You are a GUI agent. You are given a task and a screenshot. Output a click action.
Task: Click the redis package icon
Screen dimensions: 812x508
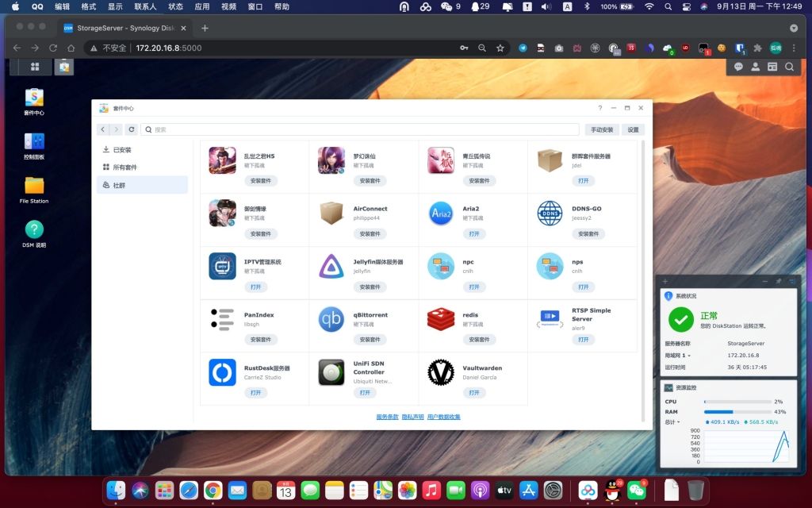[441, 319]
